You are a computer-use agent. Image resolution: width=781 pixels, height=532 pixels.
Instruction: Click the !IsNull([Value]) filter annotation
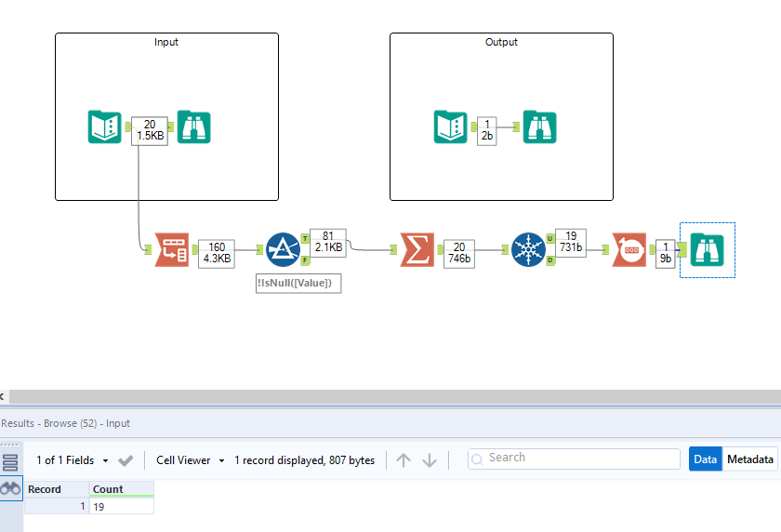pos(298,283)
